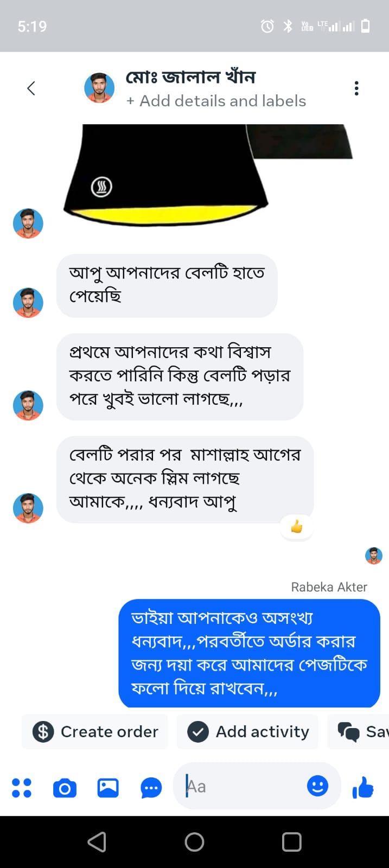Open the emoji picker in message field
Screen dimensions: 389x868
click(x=317, y=786)
